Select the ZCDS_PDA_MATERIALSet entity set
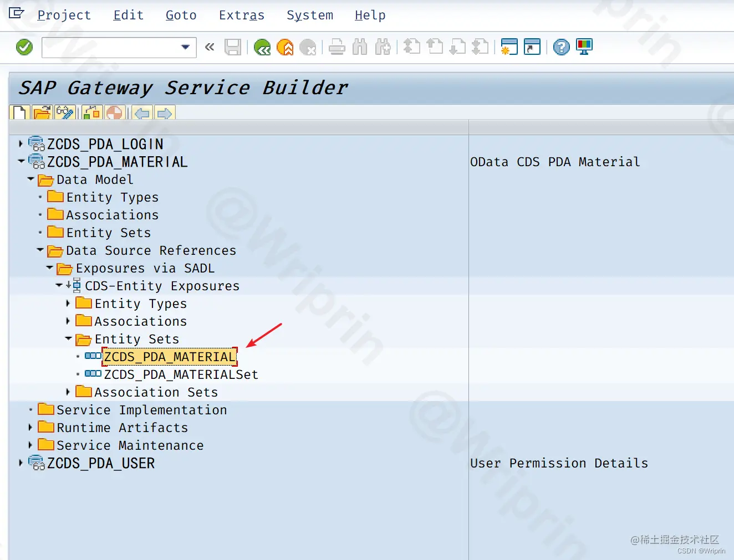This screenshot has height=560, width=734. point(181,374)
